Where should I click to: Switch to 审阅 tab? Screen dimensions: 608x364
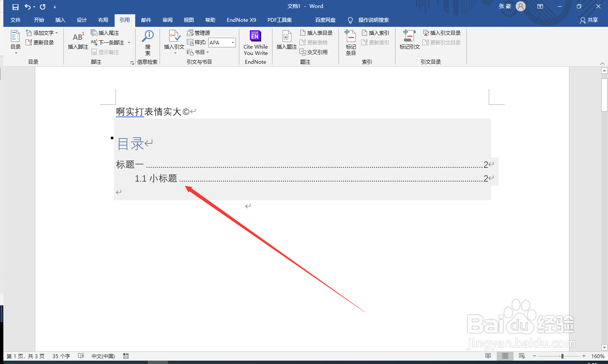[x=168, y=20]
